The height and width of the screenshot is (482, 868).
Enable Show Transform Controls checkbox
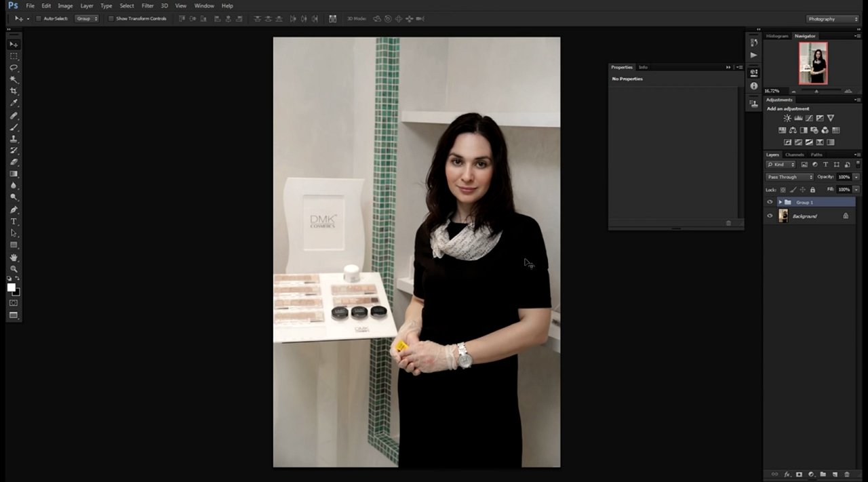tap(111, 18)
